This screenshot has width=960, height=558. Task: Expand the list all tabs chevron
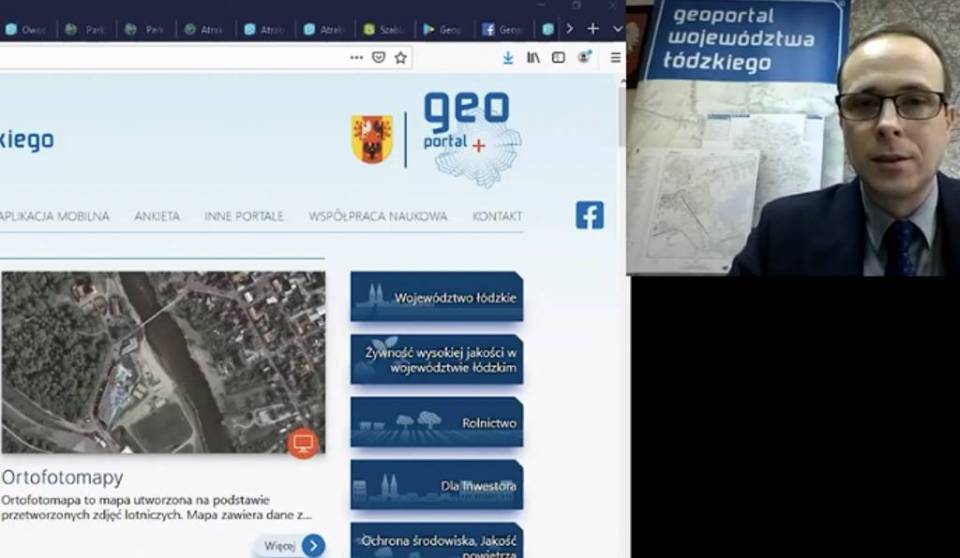coord(617,29)
